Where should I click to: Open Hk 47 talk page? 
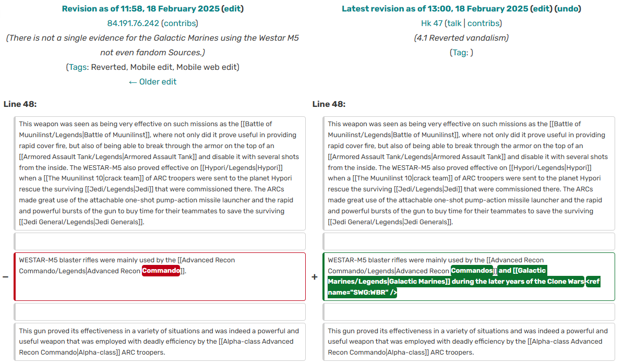(454, 23)
